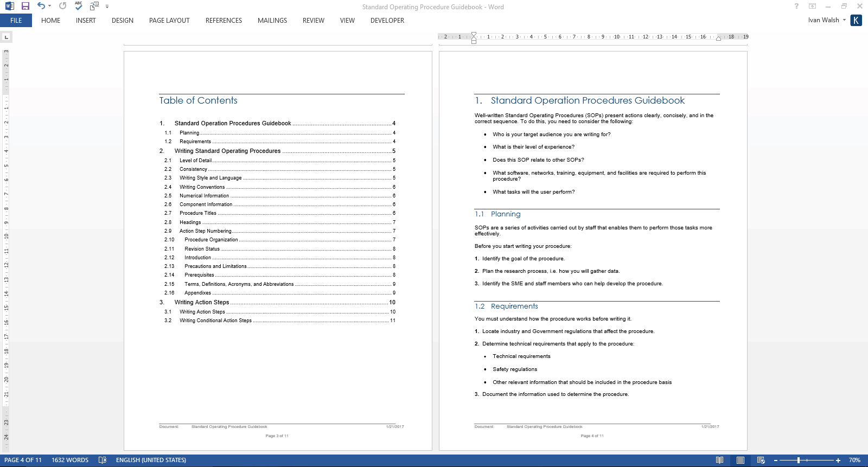The image size is (868, 467).
Task: Click ENGLISH (UNITED STATES) language indicator
Action: (151, 460)
